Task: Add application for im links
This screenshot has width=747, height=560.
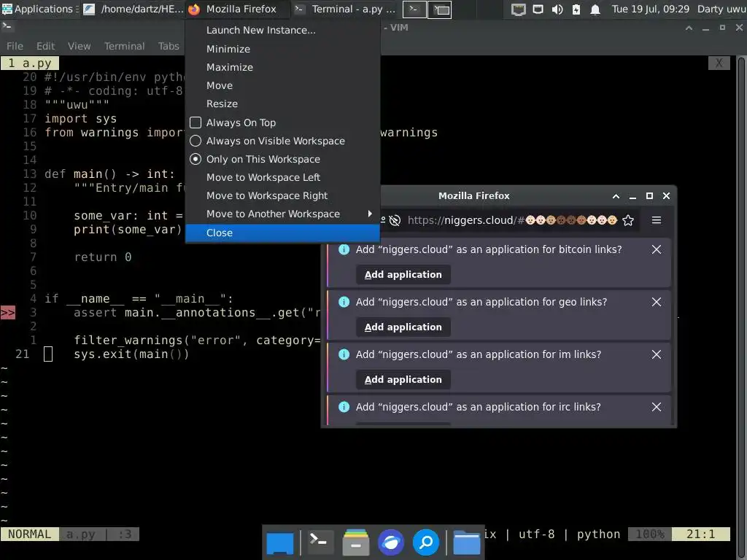Action: 403,379
